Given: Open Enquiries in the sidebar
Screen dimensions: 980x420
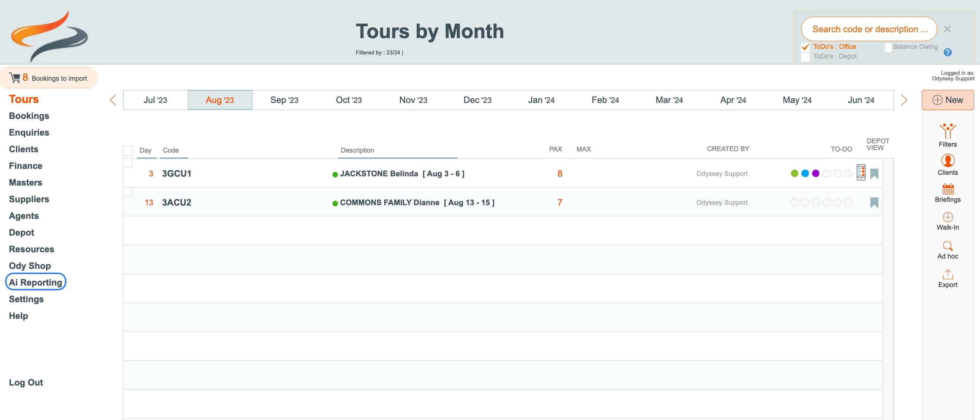Looking at the screenshot, I should 29,133.
